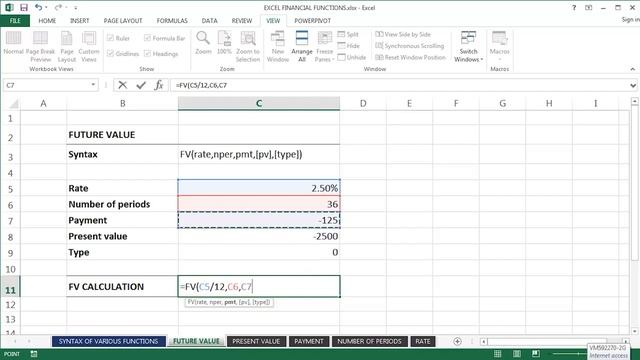Add a new sheet with plus icon
Viewport: 640px width, 360px height.
pos(457,341)
